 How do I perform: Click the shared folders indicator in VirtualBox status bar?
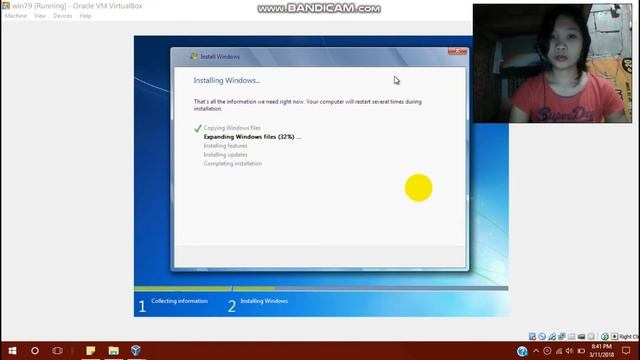coord(571,336)
